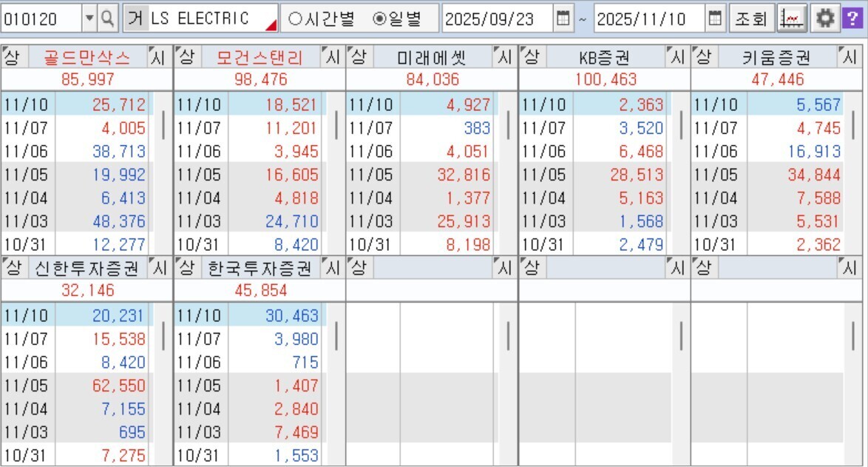The height and width of the screenshot is (467, 868).
Task: Click the stock search magnifier icon
Action: [x=107, y=19]
